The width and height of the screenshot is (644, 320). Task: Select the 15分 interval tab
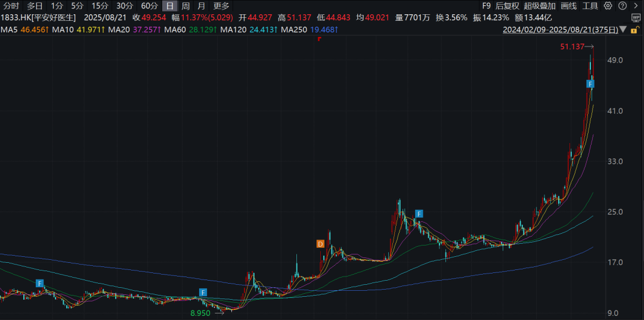click(100, 6)
